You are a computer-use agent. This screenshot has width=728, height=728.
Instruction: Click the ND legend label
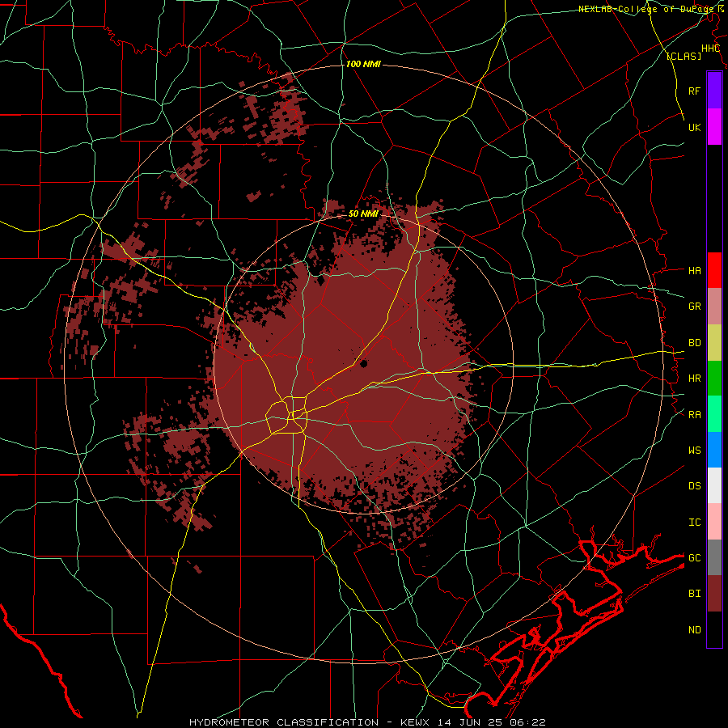coord(694,630)
